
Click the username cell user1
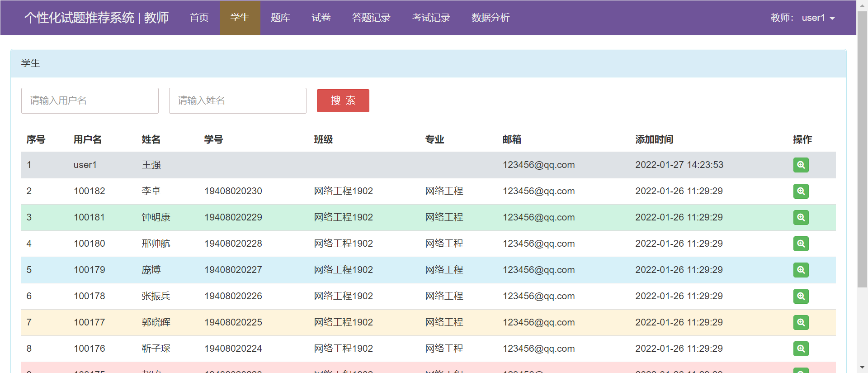pos(85,165)
